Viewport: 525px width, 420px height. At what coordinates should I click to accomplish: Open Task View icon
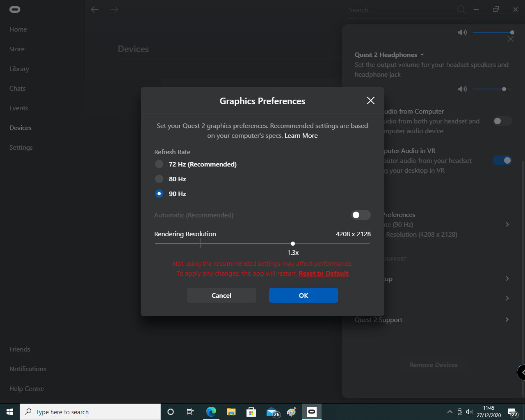[x=190, y=412]
